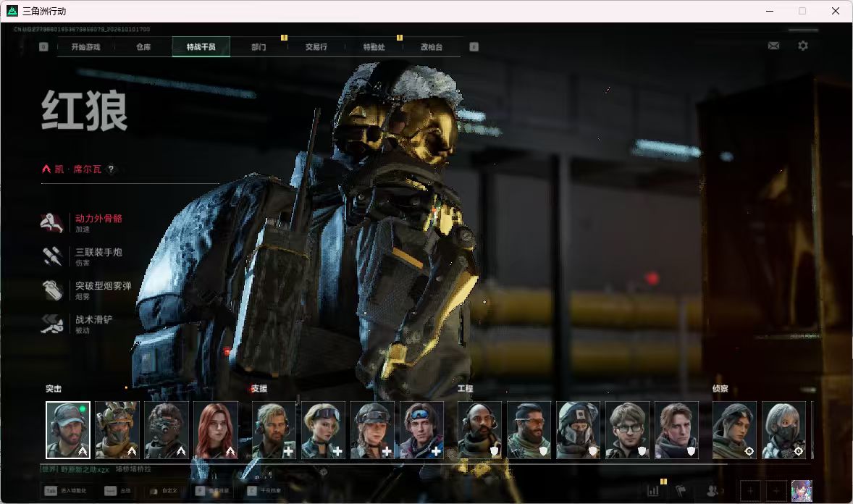853x504 pixels.
Task: Open the friends list icon
Action: click(714, 491)
